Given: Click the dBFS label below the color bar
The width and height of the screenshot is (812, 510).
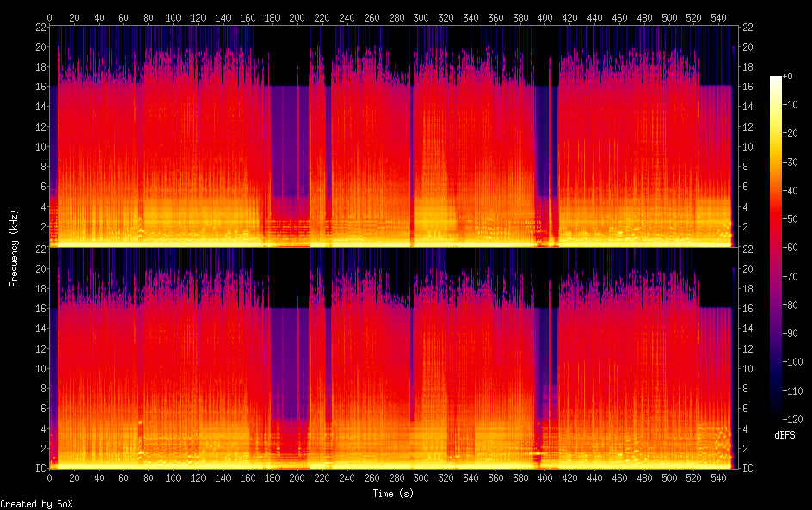Looking at the screenshot, I should (x=784, y=435).
